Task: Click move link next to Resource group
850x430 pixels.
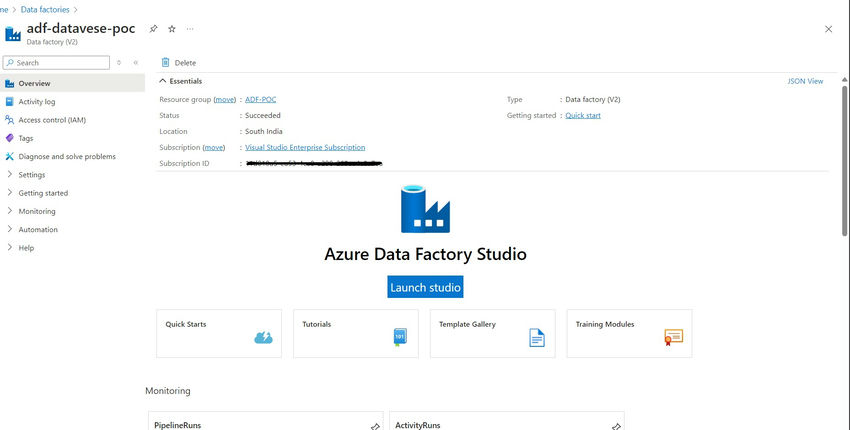Action: [225, 99]
